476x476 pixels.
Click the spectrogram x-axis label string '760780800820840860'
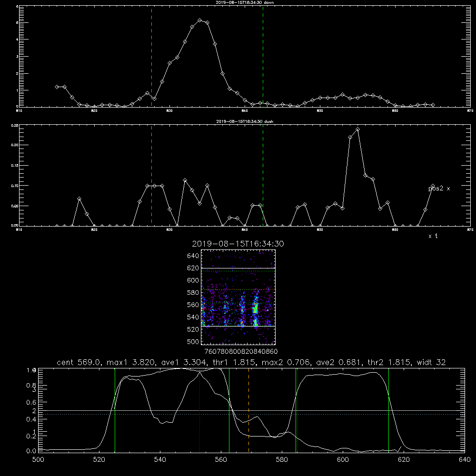[241, 351]
